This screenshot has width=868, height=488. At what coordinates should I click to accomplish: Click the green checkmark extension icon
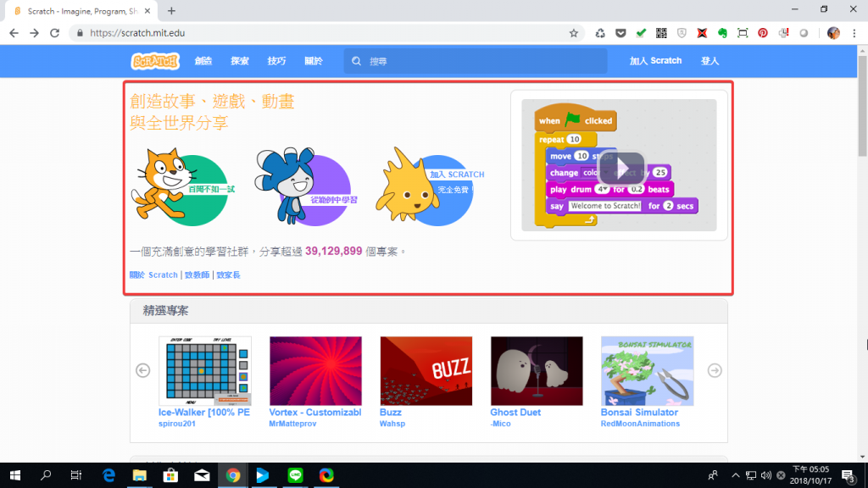641,33
